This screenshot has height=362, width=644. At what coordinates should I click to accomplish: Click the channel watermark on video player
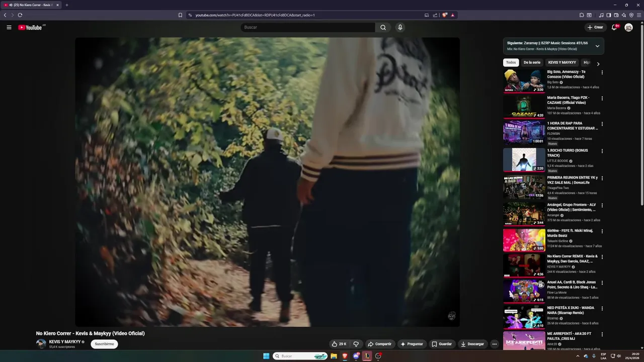(452, 316)
